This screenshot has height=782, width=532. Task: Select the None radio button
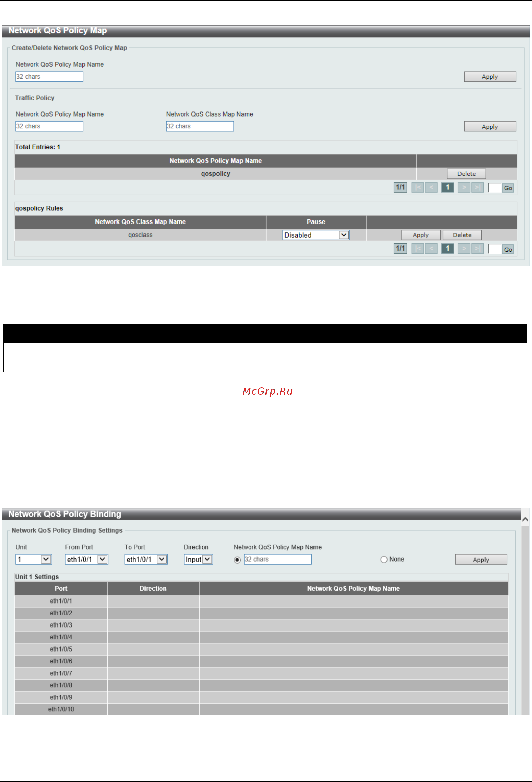point(384,560)
